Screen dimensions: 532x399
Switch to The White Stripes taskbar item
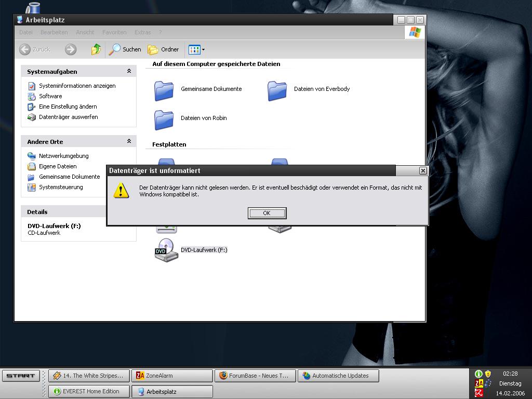(89, 376)
